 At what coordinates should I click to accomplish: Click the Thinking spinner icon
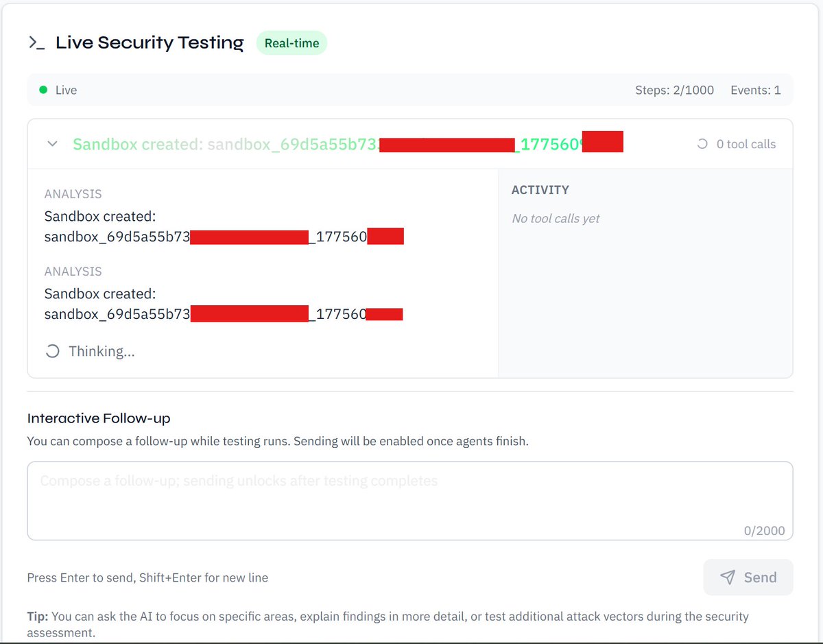point(52,351)
